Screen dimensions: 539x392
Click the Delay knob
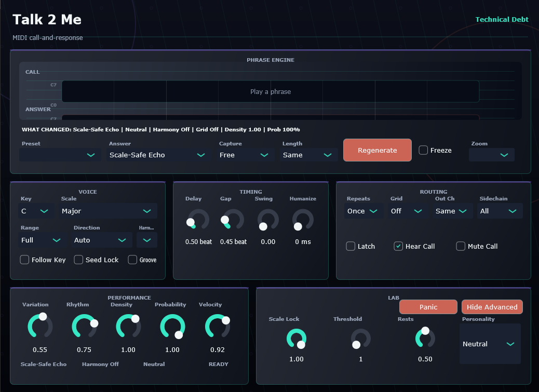click(x=198, y=220)
